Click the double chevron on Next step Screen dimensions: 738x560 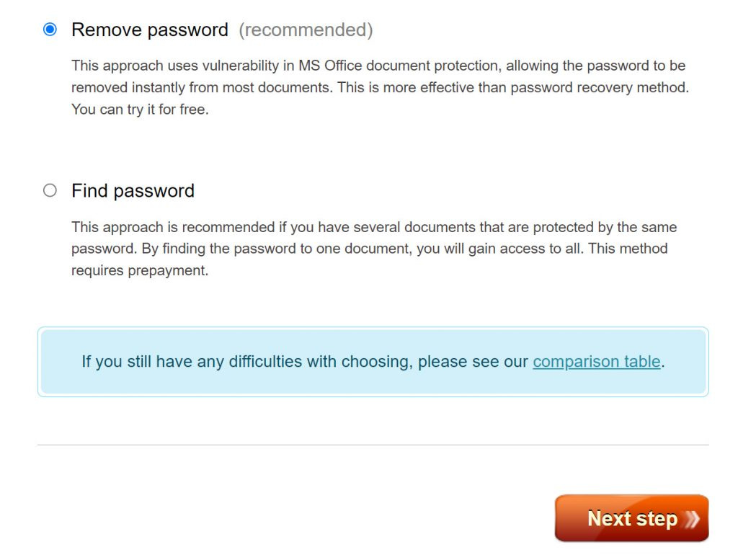[x=688, y=518]
